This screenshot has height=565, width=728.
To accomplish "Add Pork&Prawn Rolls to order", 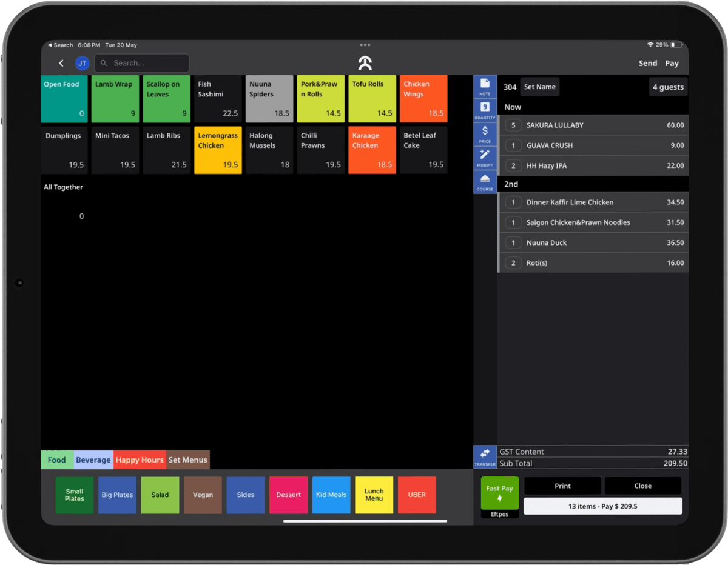I will click(x=321, y=99).
